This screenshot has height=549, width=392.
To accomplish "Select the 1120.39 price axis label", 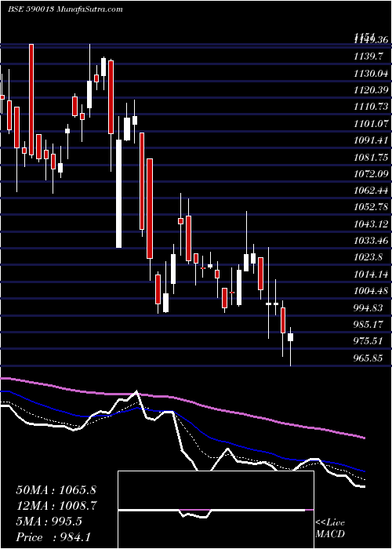I will 371,91.
